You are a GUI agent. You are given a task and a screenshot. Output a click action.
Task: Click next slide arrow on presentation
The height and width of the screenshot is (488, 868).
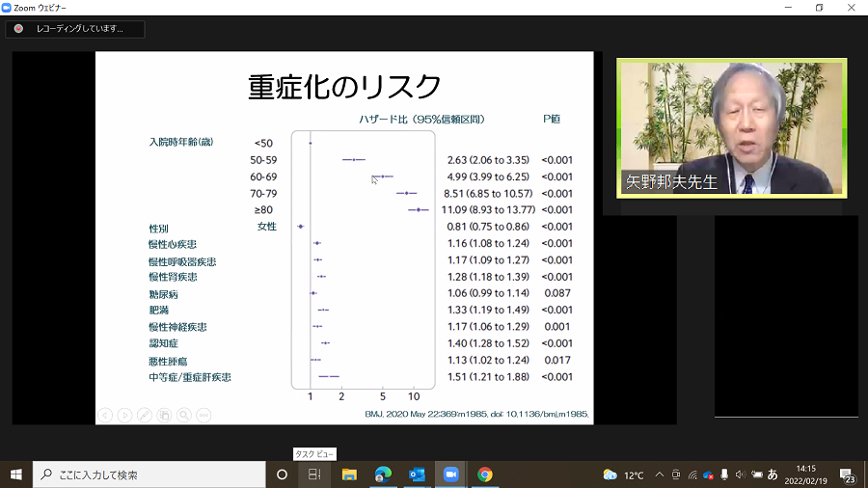[x=124, y=415]
